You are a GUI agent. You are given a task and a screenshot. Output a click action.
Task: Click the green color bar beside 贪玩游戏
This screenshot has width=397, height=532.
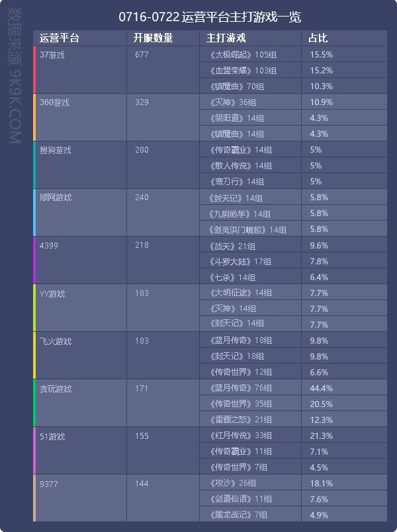coord(34,402)
